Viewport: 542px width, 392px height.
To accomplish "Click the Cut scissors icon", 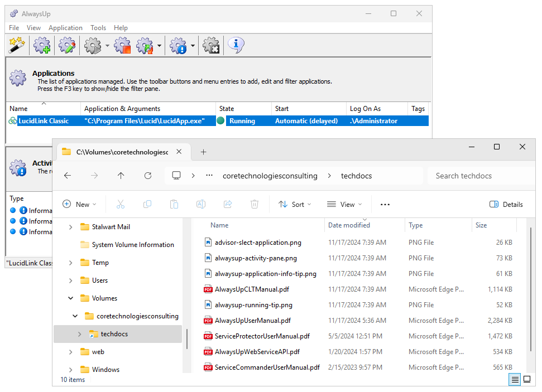I will point(121,205).
